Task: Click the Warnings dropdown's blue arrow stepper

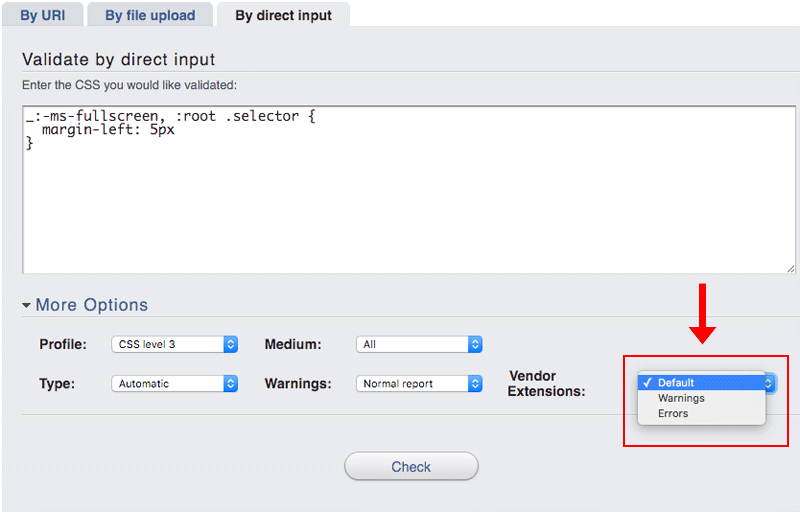Action: tap(476, 383)
